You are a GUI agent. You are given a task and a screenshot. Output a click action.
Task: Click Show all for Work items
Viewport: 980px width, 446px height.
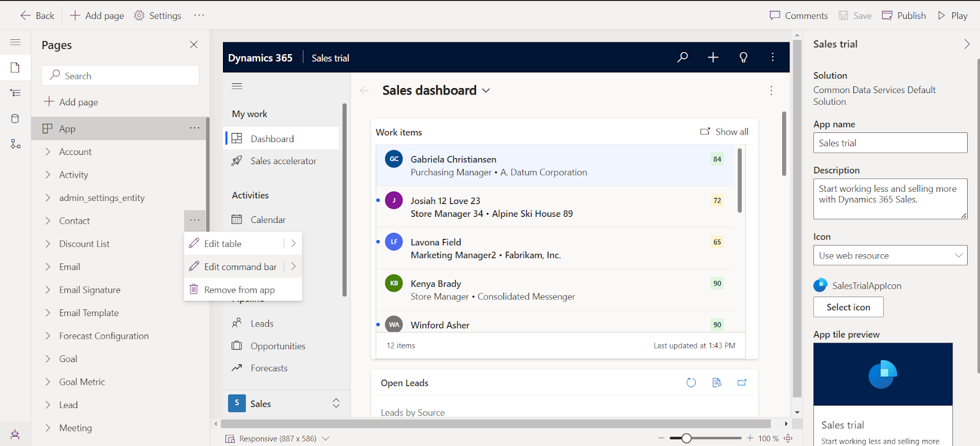click(724, 132)
